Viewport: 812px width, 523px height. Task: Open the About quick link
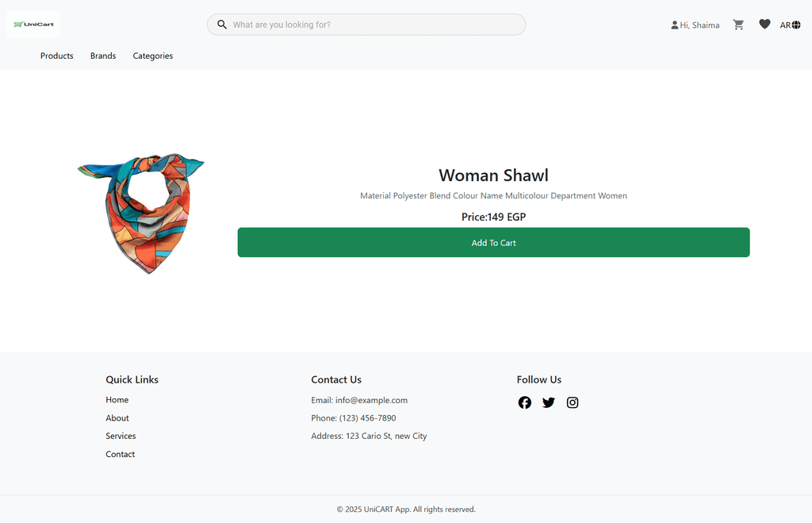(x=117, y=418)
